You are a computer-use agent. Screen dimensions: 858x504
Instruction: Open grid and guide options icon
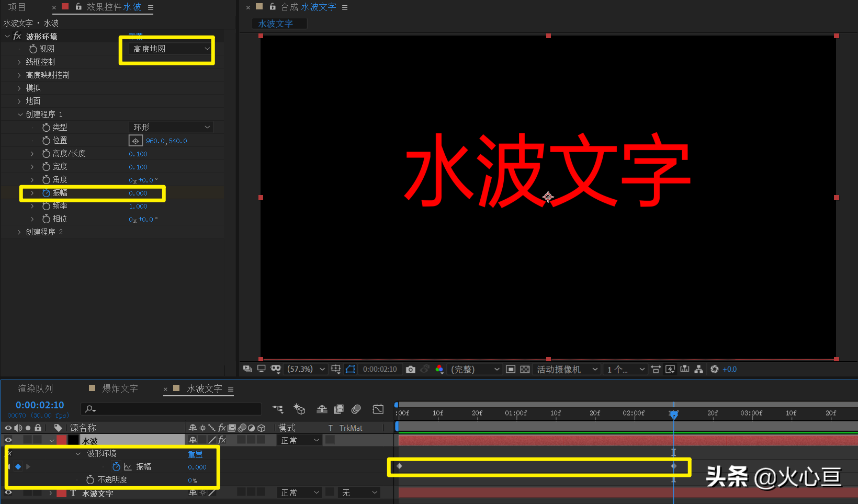coord(336,369)
